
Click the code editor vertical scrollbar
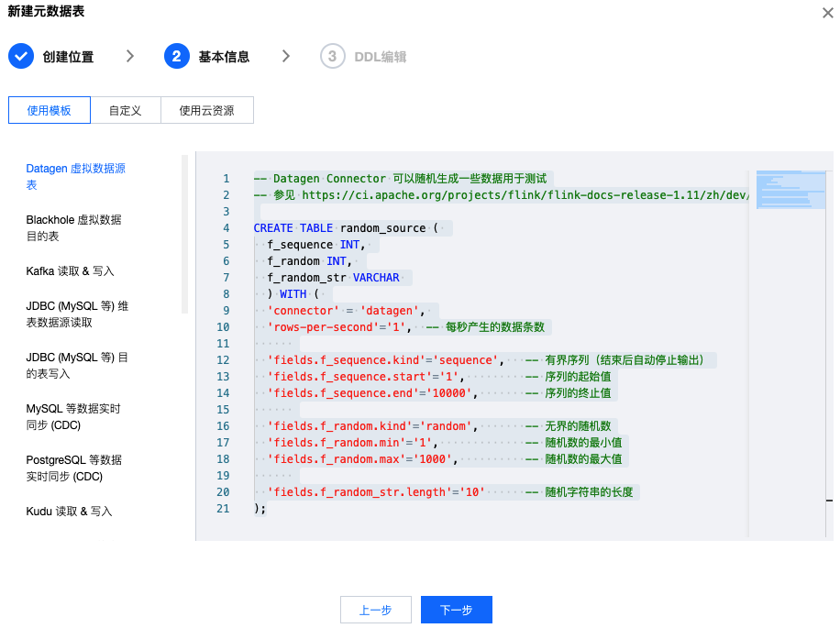pos(829,353)
